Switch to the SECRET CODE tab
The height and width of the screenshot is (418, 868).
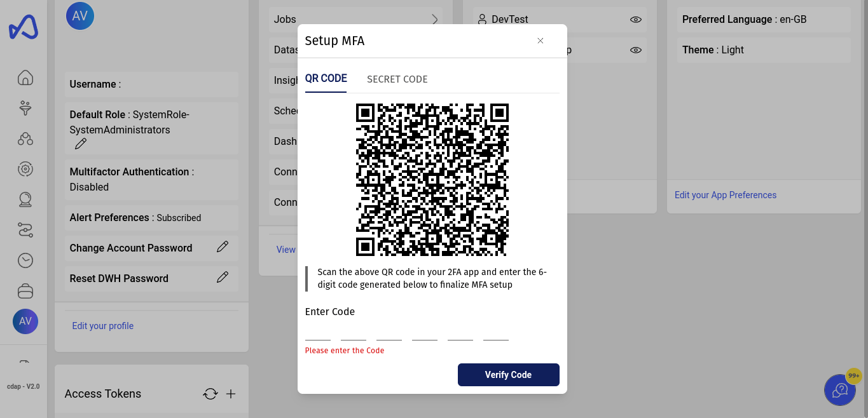pos(397,79)
